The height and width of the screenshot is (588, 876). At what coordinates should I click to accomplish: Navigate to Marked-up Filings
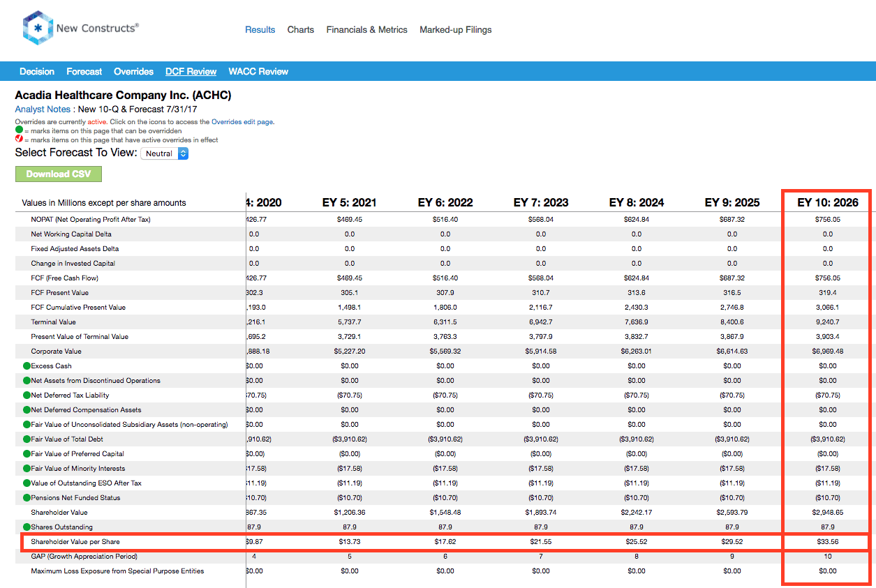(x=456, y=30)
